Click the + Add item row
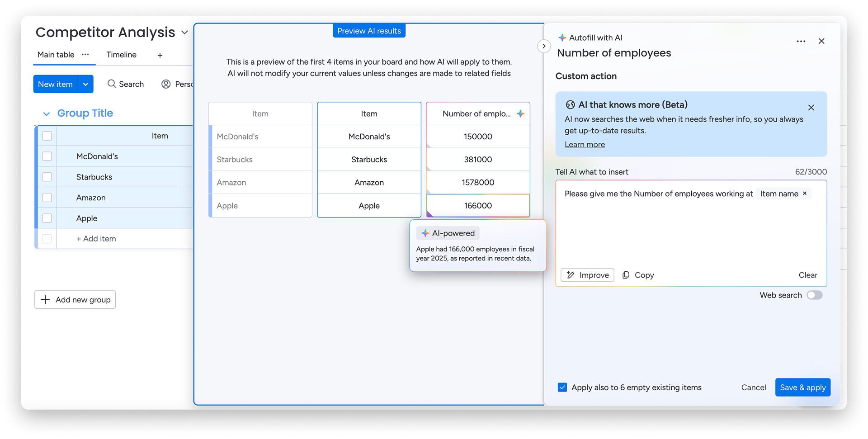Image resolution: width=868 pixels, height=439 pixels. (x=96, y=239)
